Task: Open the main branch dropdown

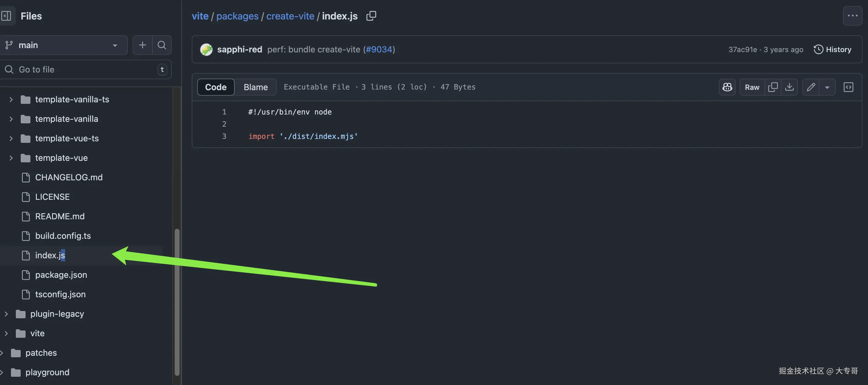Action: [64, 45]
